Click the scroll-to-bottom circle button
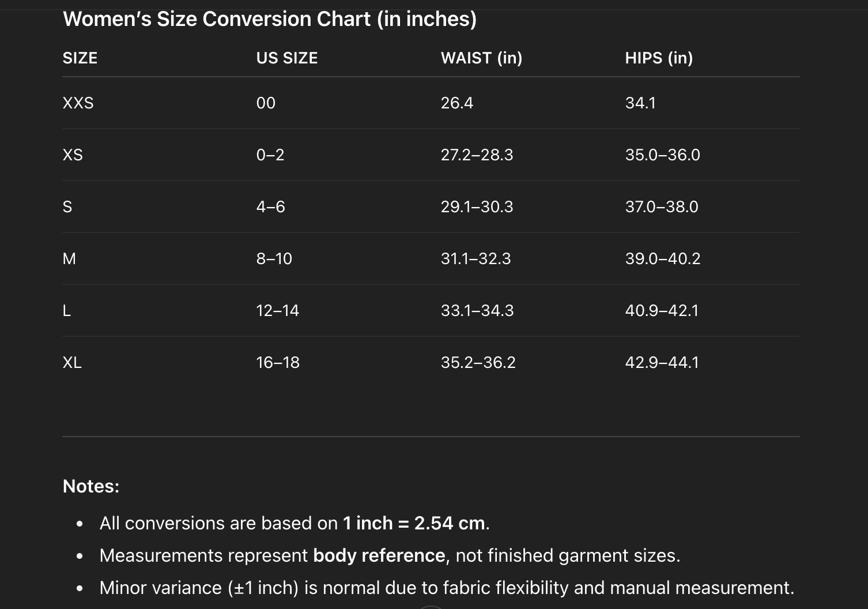The width and height of the screenshot is (868, 609). [431, 607]
